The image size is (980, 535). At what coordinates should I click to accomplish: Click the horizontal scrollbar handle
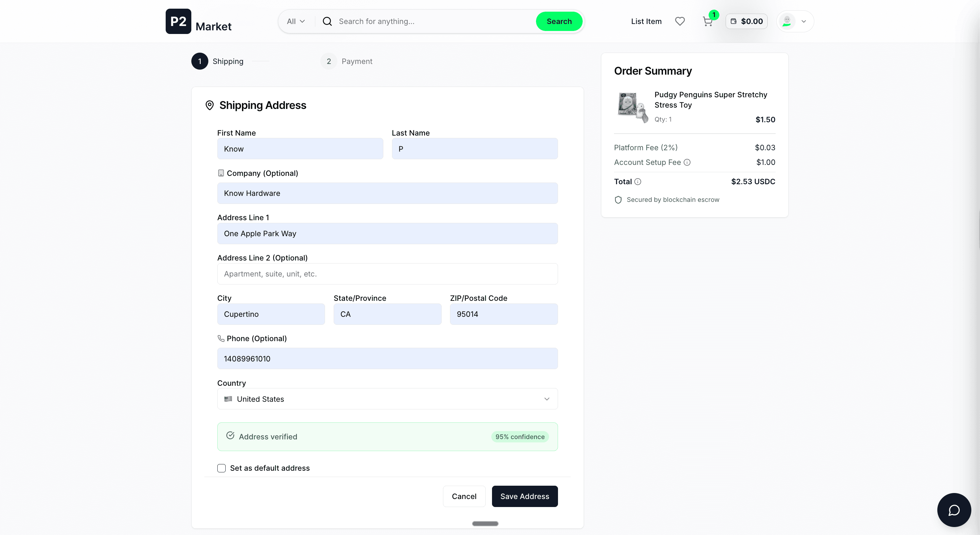click(485, 524)
